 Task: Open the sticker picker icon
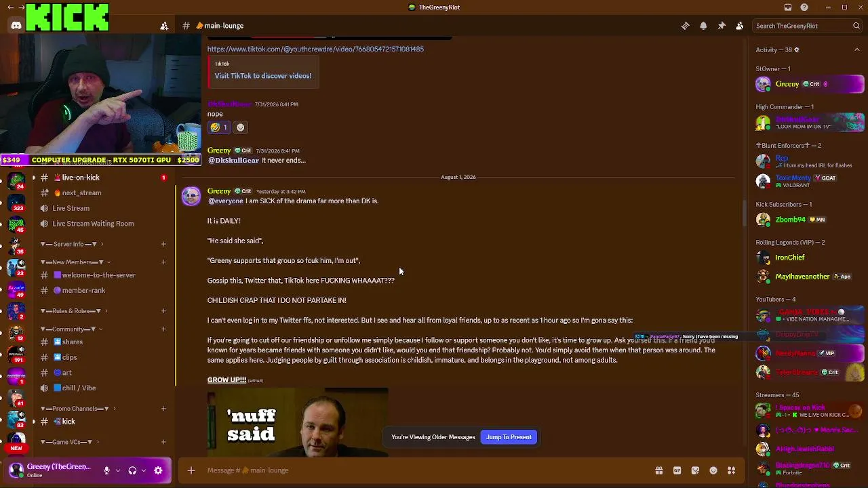click(x=695, y=470)
